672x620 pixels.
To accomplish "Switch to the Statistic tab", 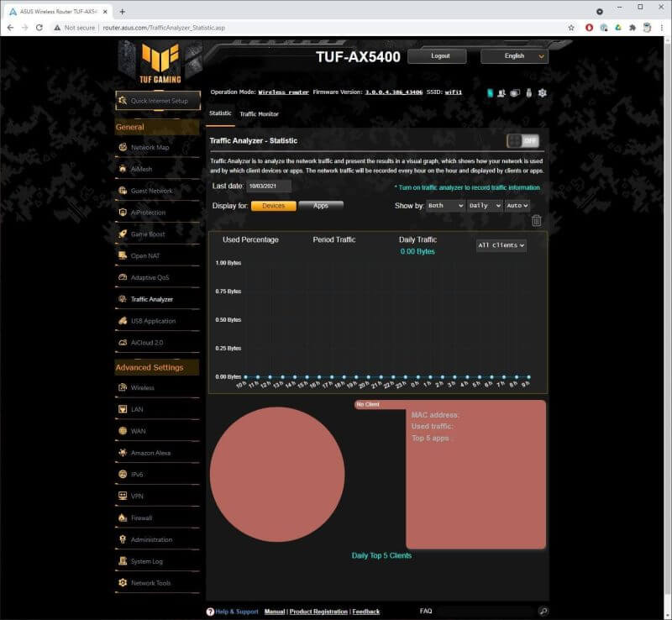I will click(220, 113).
